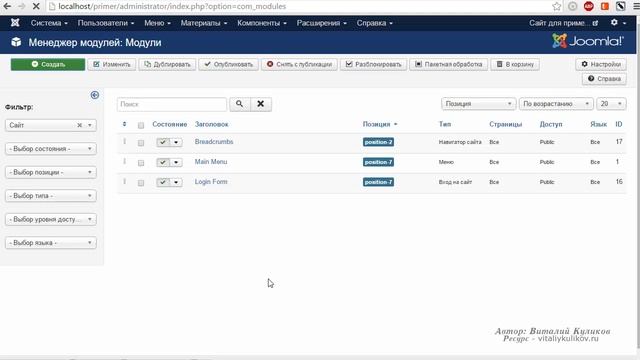The width and height of the screenshot is (640, 360).
Task: Expand the state arrow next to Login Form
Action: pyautogui.click(x=176, y=182)
